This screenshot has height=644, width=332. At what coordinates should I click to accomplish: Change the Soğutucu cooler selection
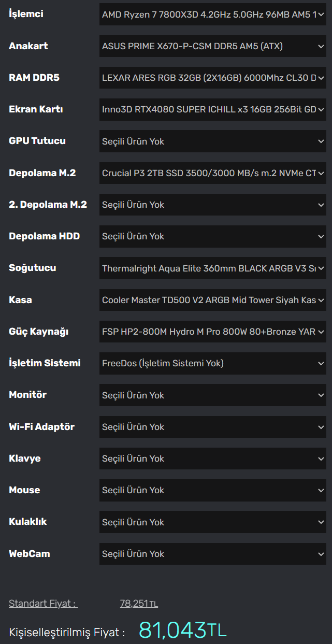coord(212,268)
